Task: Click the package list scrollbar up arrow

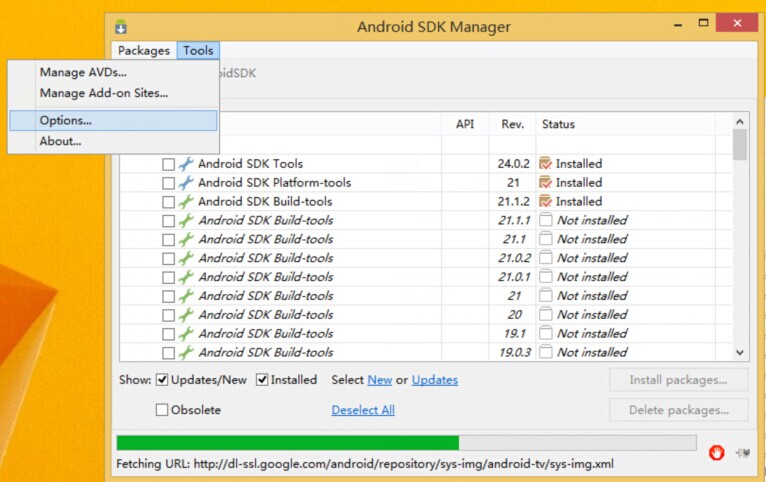Action: [740, 122]
